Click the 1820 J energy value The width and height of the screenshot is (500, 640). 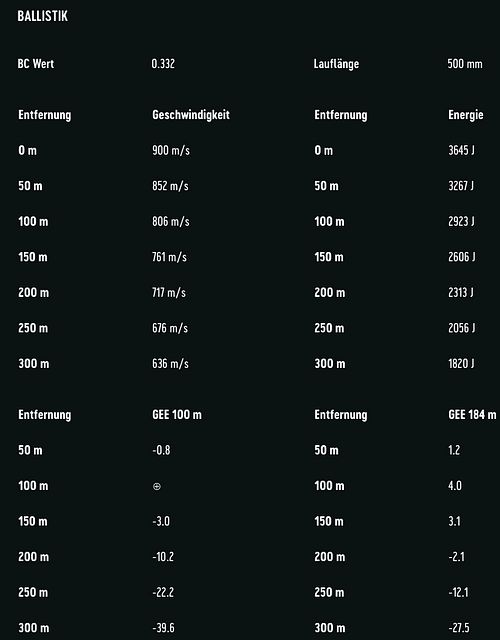(x=461, y=363)
